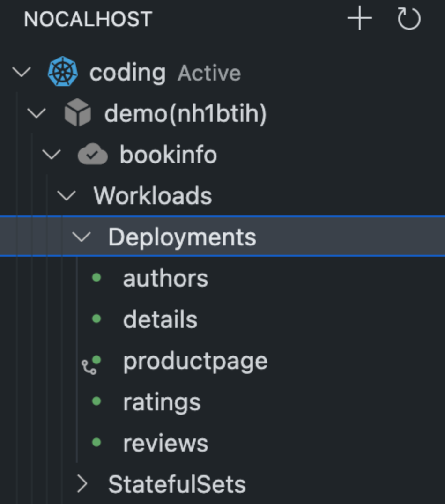Collapse the Deployments chevron

click(x=82, y=237)
